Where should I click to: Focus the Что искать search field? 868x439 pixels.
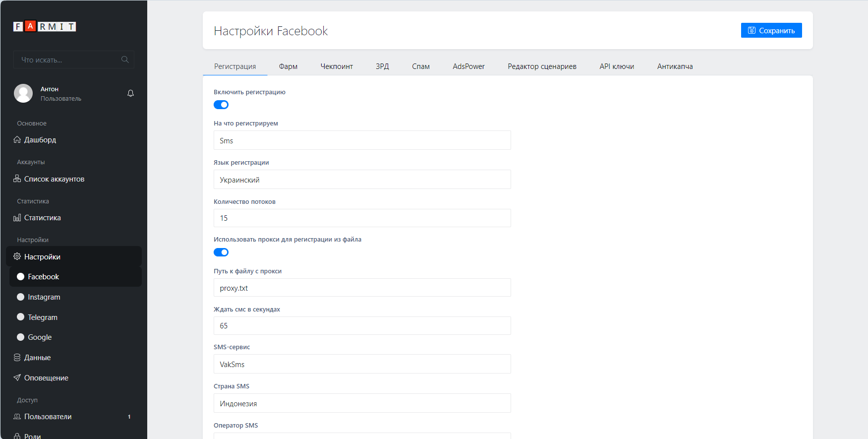click(x=74, y=60)
